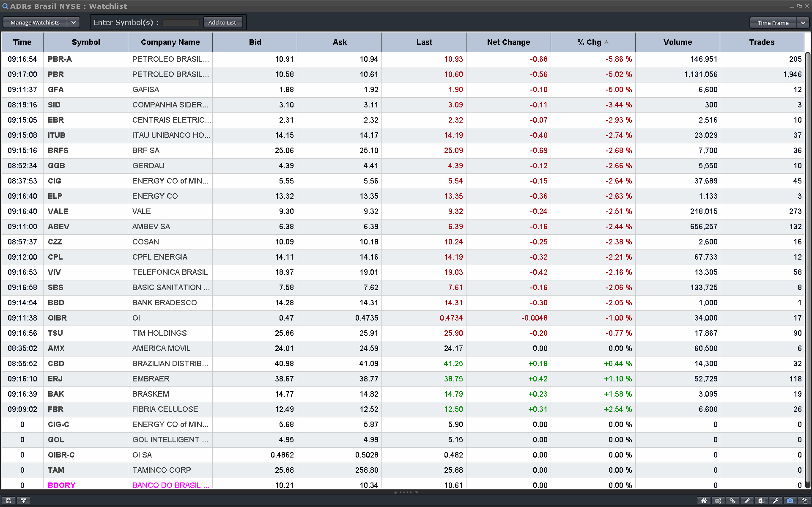Viewport: 812px width, 507px height.
Task: Export to Excel using spreadsheet icon
Action: point(761,501)
